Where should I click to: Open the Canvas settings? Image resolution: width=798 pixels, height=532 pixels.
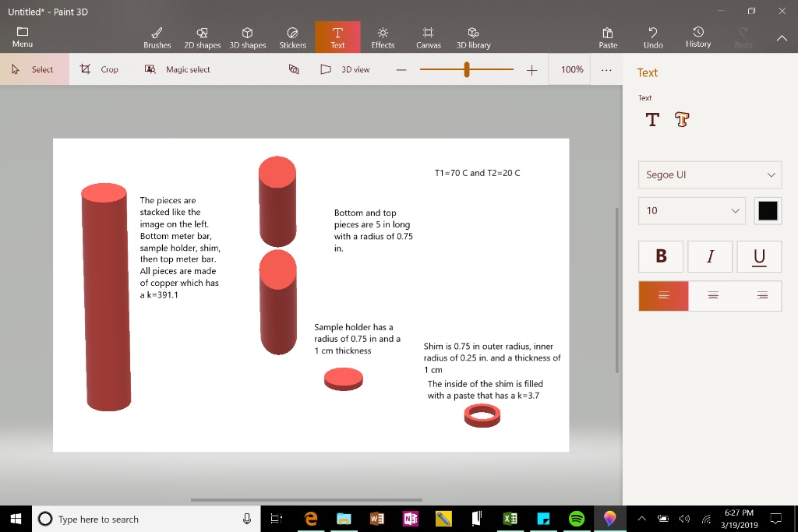click(428, 37)
